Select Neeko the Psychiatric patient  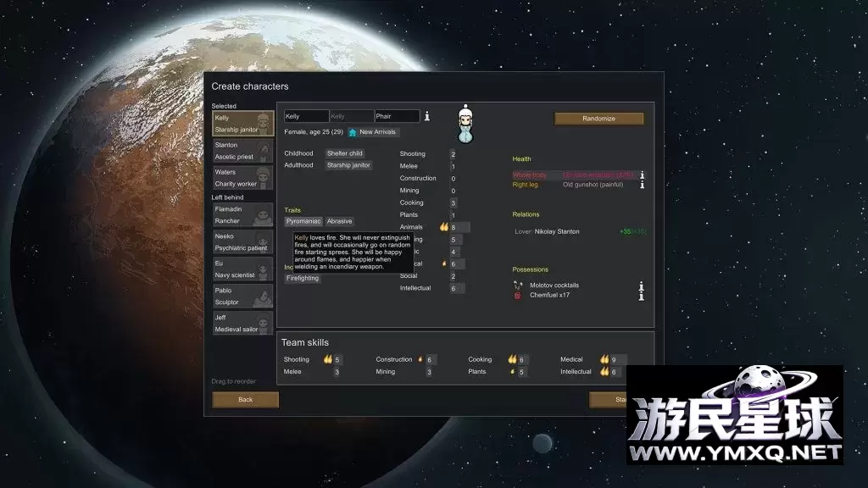[243, 241]
